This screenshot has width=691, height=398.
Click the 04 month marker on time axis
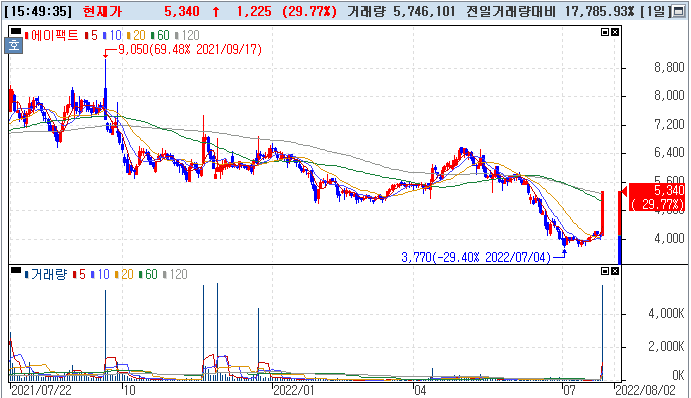[x=420, y=390]
